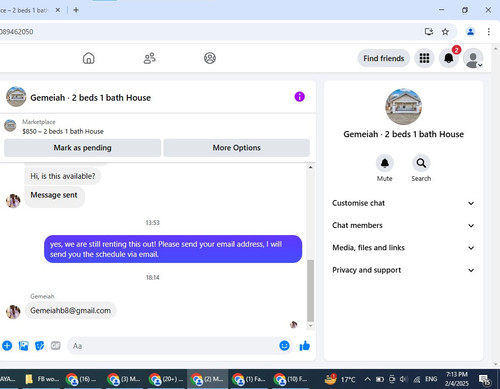Click Mark as pending button

(82, 148)
